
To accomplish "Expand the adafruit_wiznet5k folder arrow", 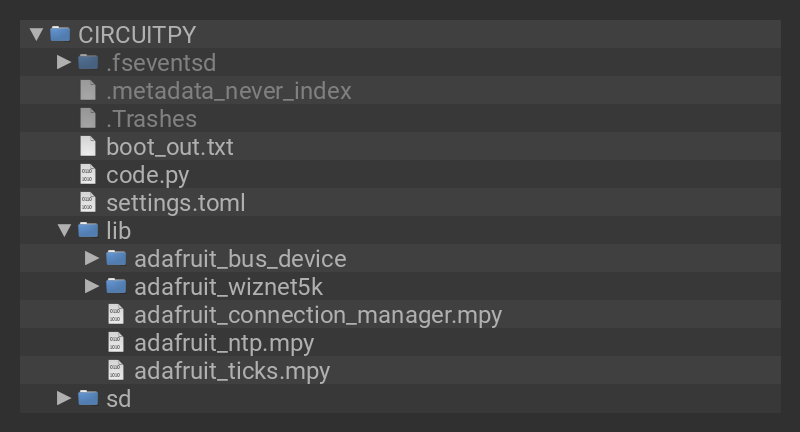I will [92, 286].
